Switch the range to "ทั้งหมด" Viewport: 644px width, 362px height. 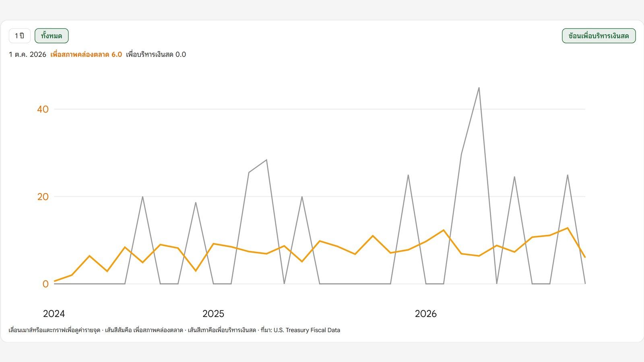coord(52,36)
